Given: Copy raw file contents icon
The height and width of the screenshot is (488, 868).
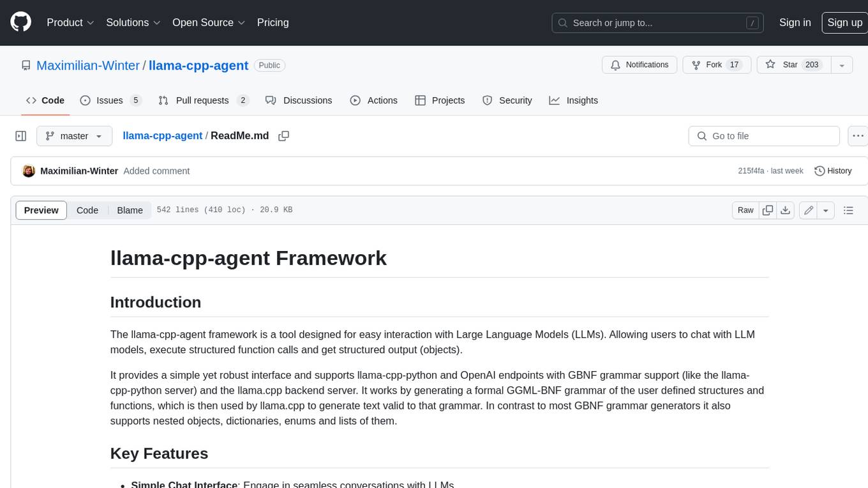Looking at the screenshot, I should 768,210.
